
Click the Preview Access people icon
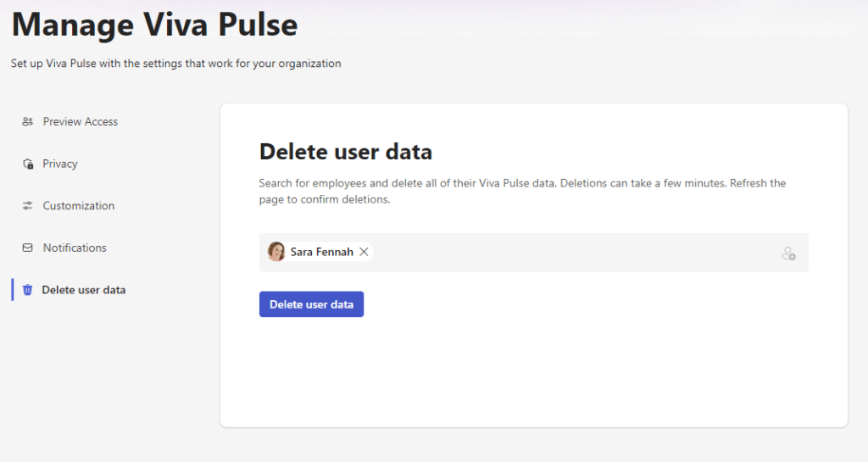point(27,122)
